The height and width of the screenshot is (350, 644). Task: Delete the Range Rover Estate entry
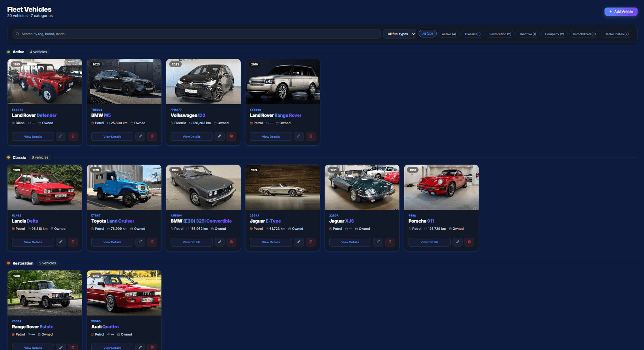pyautogui.click(x=73, y=347)
